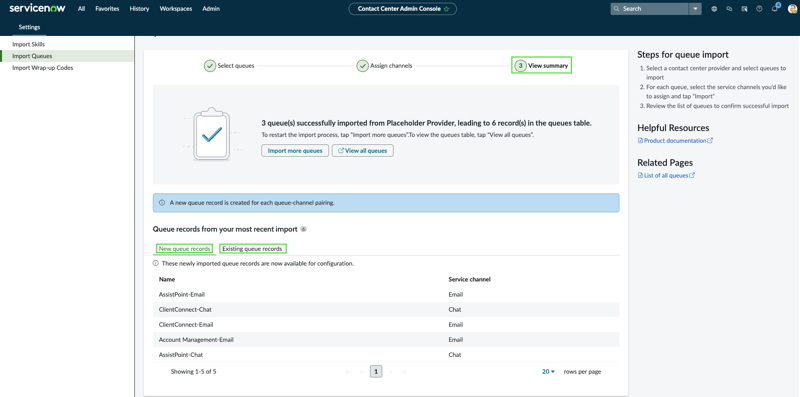Image resolution: width=800 pixels, height=397 pixels.
Task: Click the Helpful Resources heading
Action: point(673,128)
